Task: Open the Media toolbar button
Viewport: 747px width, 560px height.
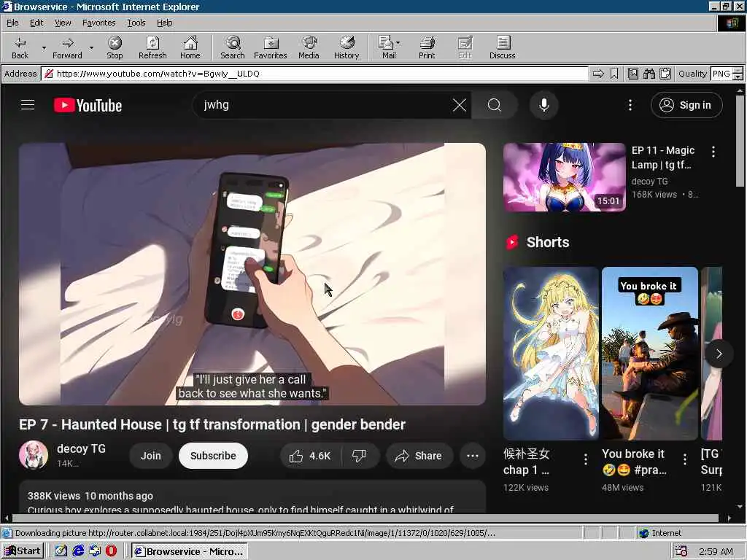Action: coord(309,47)
